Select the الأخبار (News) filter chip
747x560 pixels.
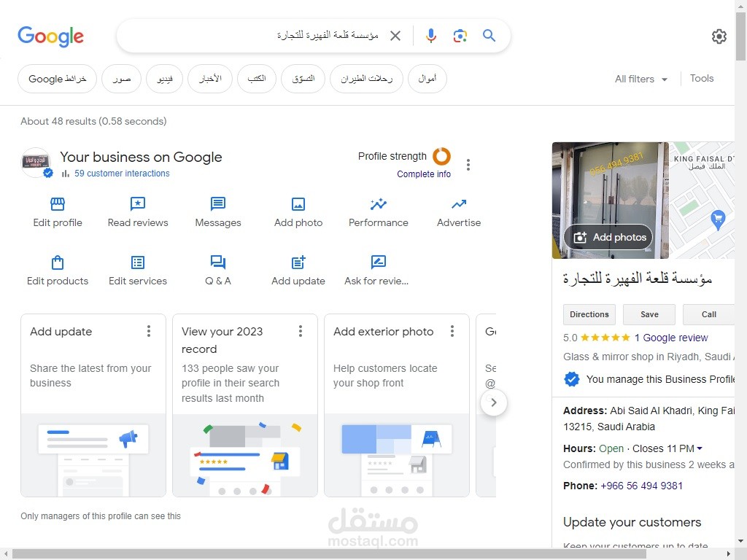(x=210, y=79)
